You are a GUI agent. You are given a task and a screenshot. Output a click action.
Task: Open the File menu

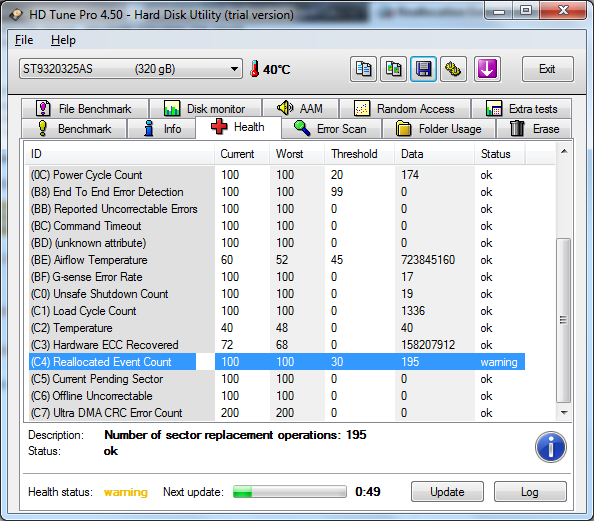coord(24,40)
